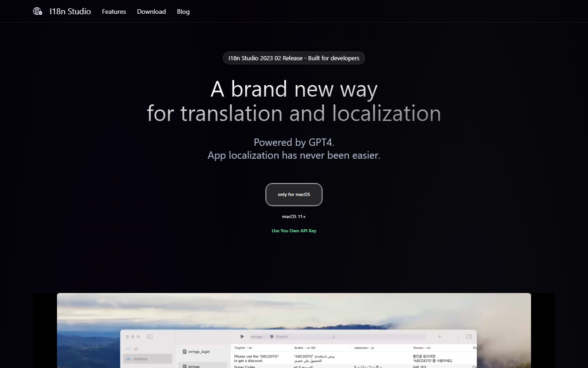Viewport: 588px width, 368px height.
Task: Select the Android project in the preview sidebar
Action: coord(147,359)
